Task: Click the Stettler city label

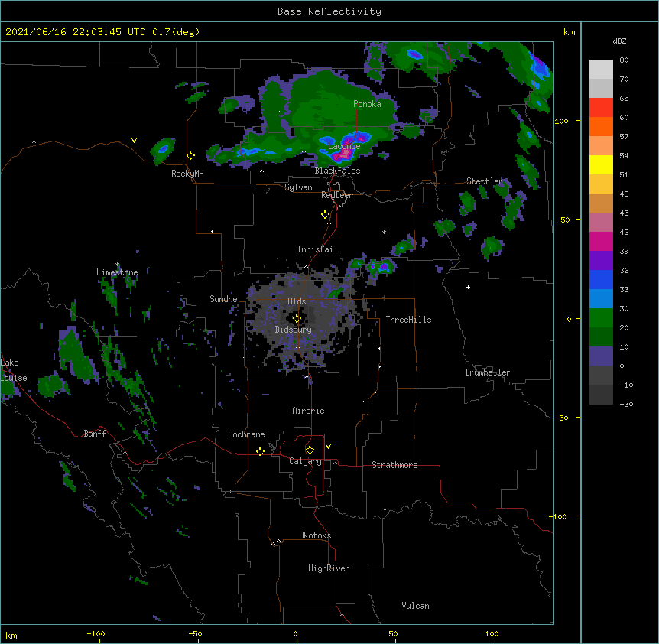Action: point(484,181)
